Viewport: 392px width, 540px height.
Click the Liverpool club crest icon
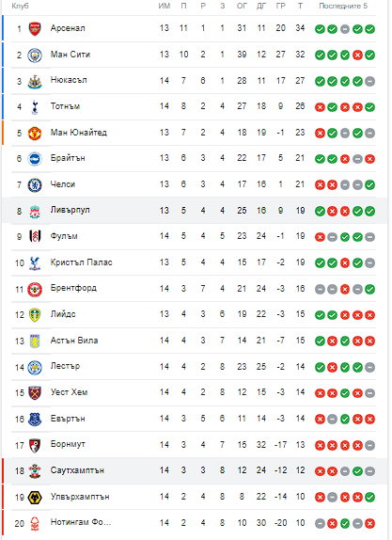point(35,211)
